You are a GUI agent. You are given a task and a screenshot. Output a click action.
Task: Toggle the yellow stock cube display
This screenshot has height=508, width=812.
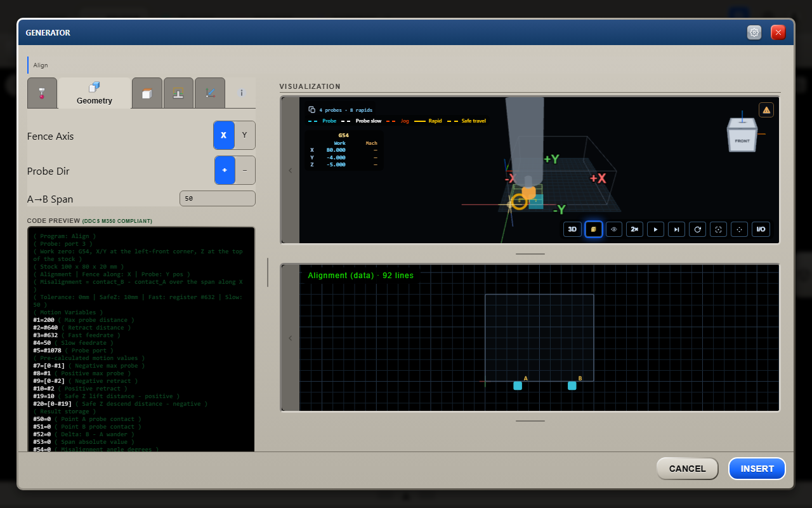(593, 229)
